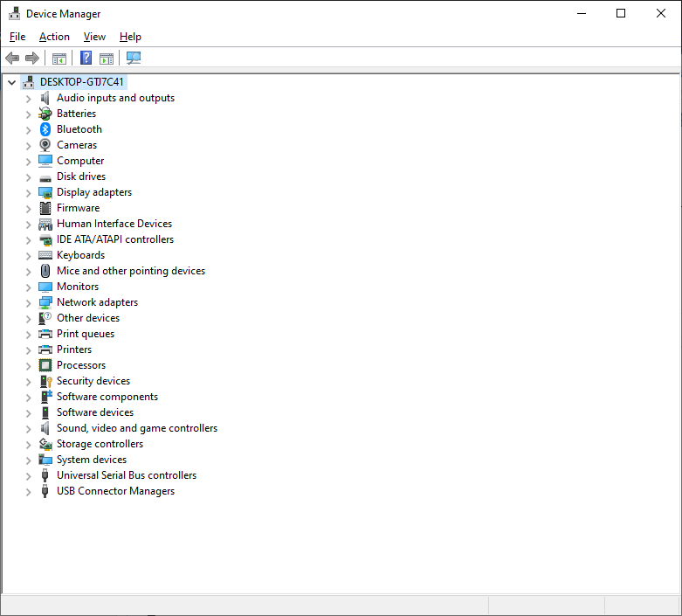Click the Forward arrow toolbar icon

32,58
